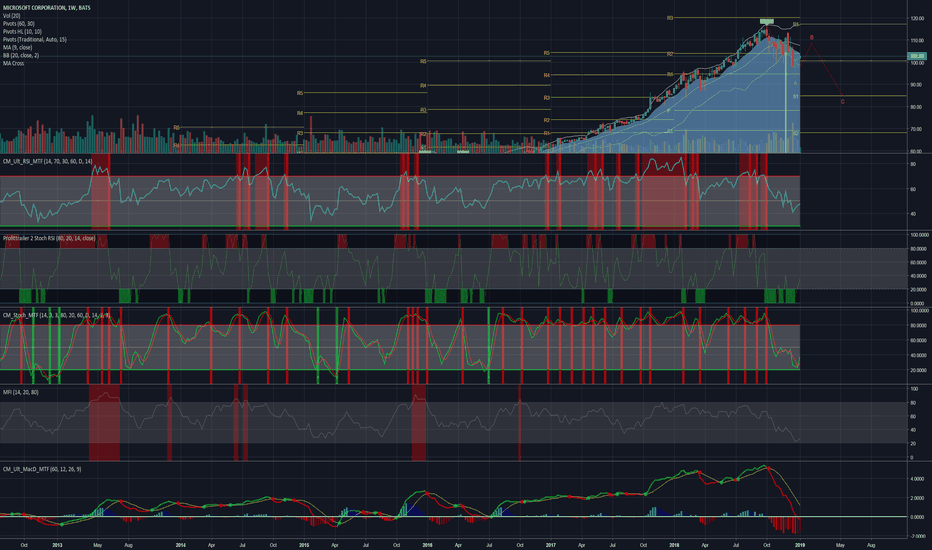Click the 2015 label on time axis
The image size is (932, 550).
[x=304, y=545]
